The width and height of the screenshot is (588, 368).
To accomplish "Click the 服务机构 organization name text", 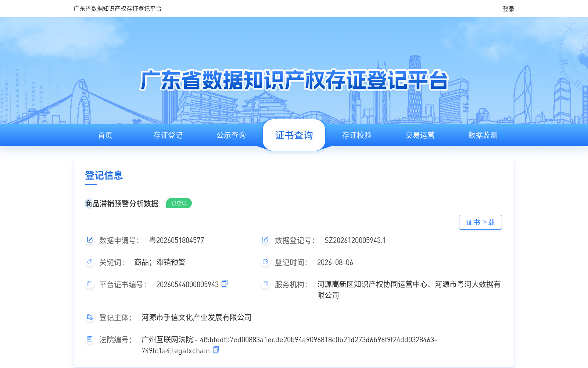I will tap(409, 290).
